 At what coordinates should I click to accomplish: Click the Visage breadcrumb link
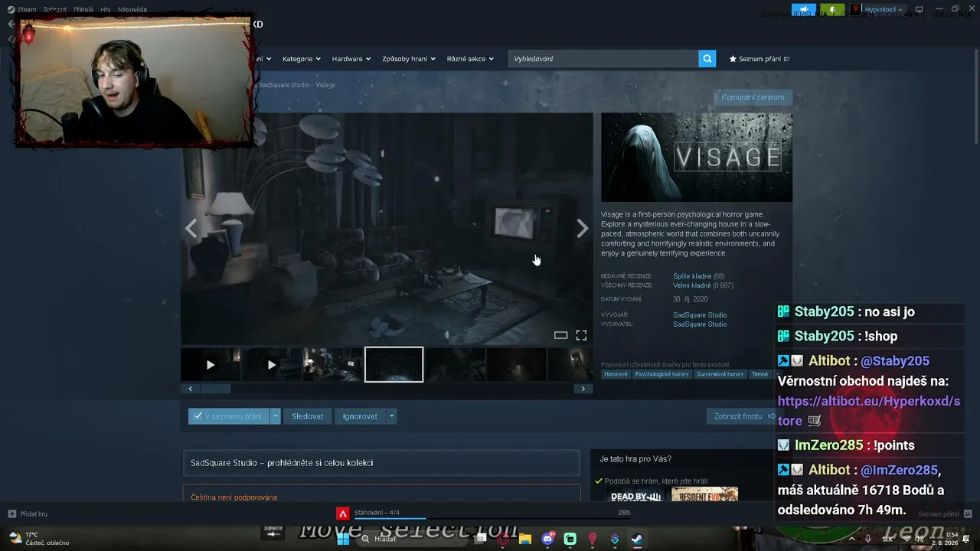325,85
